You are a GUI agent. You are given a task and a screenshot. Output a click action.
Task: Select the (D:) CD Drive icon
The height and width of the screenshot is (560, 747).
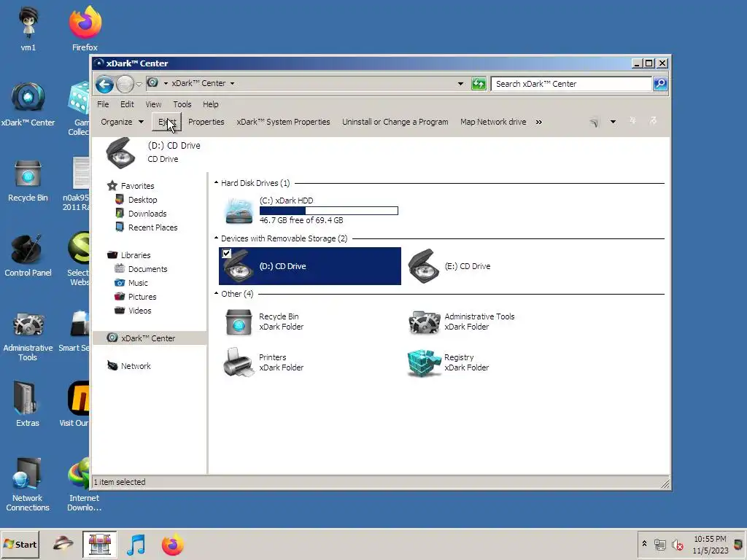239,267
